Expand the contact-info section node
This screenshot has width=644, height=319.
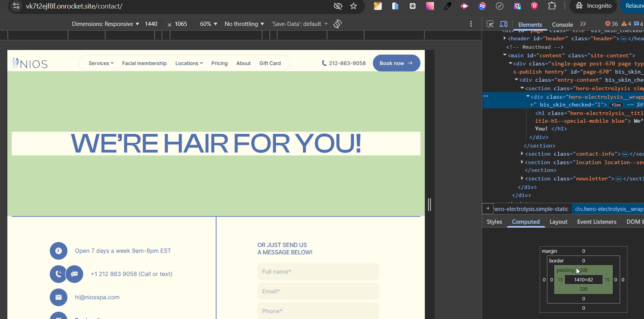pyautogui.click(x=522, y=154)
